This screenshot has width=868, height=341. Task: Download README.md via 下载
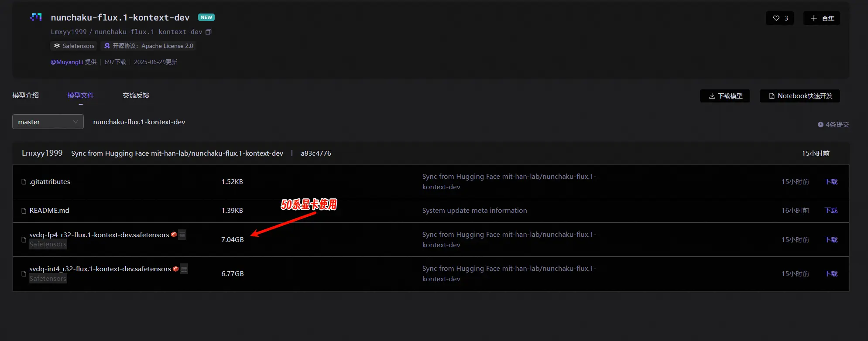tap(831, 211)
